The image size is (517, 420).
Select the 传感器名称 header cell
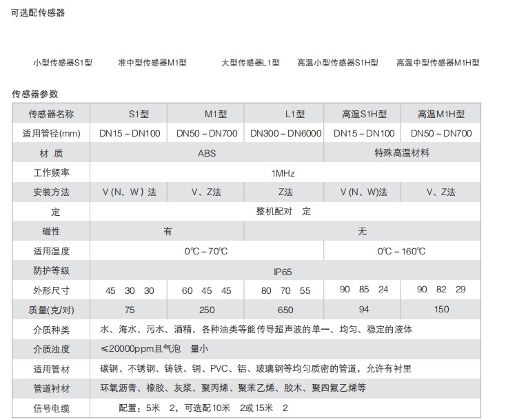point(51,114)
